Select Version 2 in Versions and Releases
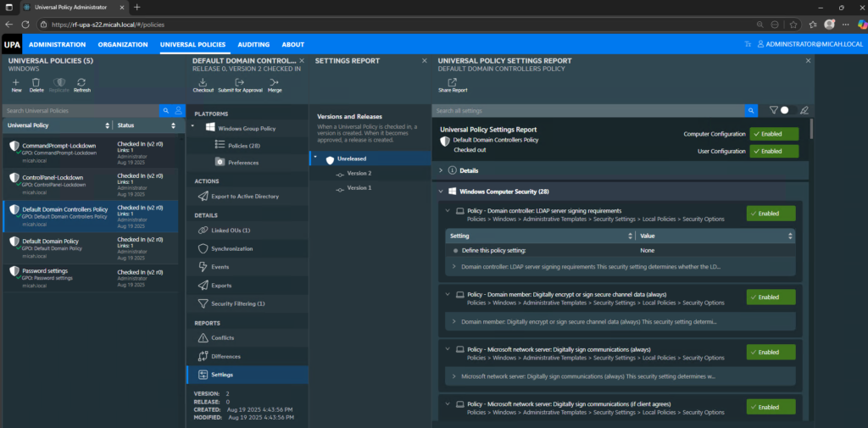 (359, 173)
